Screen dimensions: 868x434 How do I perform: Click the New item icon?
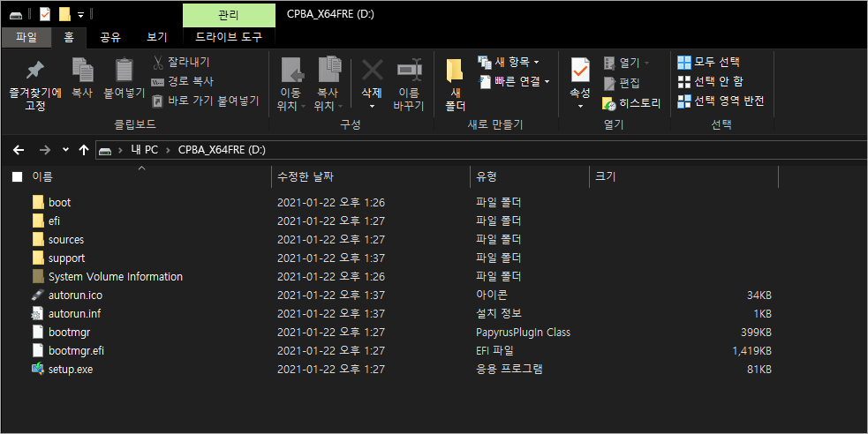[485, 62]
